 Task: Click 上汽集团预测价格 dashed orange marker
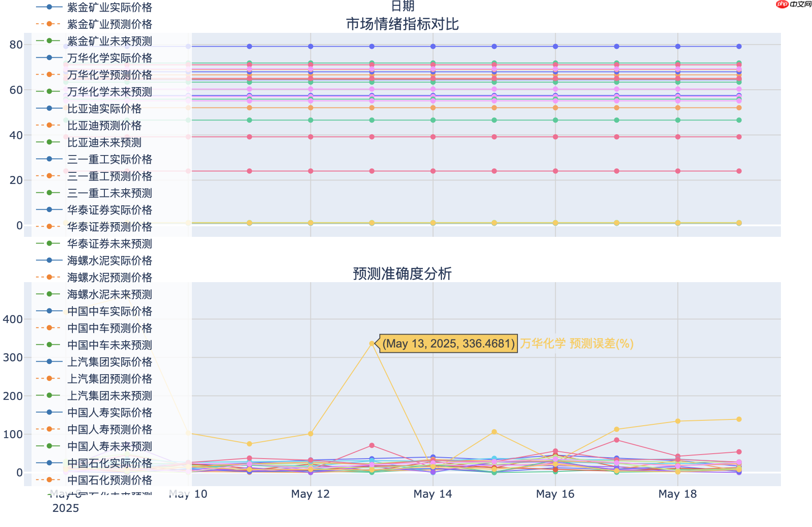click(x=49, y=379)
